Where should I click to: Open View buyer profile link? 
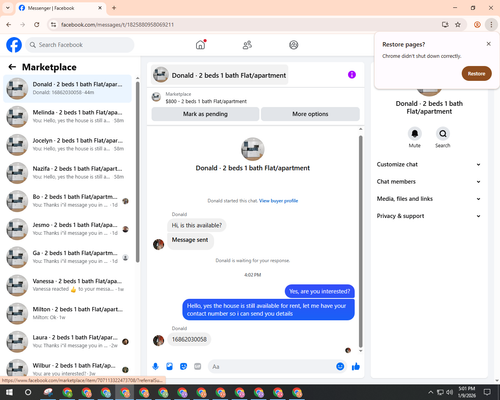(278, 201)
